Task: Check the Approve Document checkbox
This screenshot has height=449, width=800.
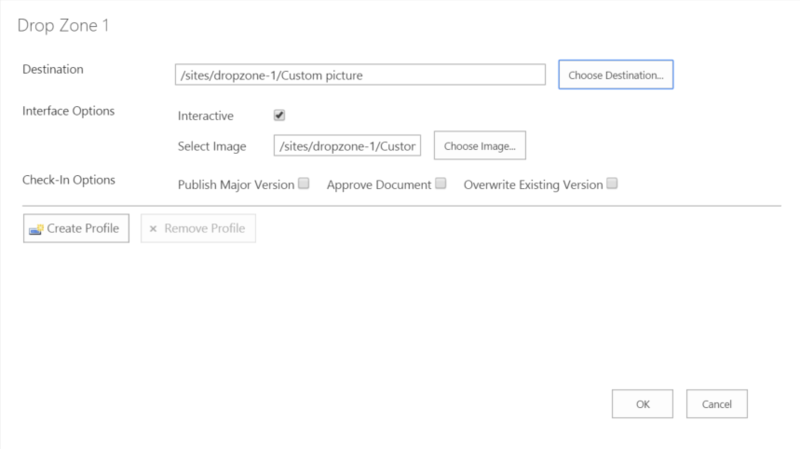Action: tap(440, 183)
